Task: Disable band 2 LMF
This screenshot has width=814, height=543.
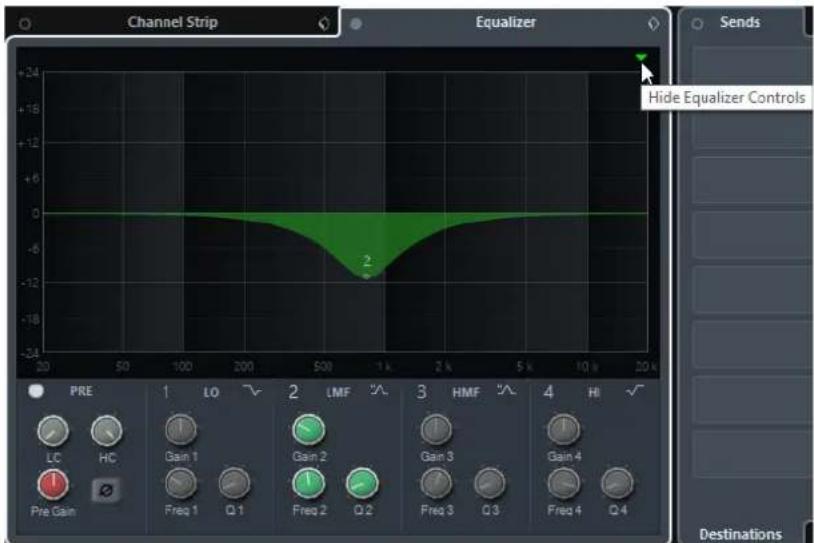Action: pos(293,391)
